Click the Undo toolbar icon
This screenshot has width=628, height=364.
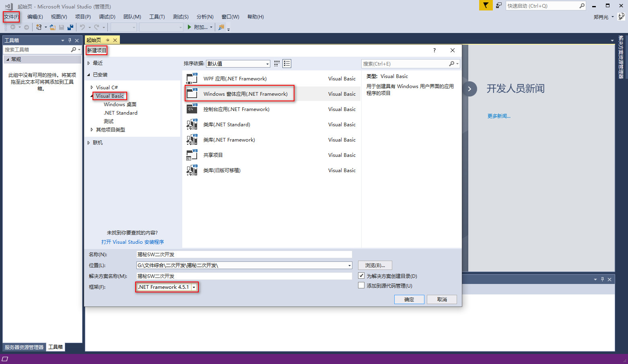pyautogui.click(x=82, y=27)
